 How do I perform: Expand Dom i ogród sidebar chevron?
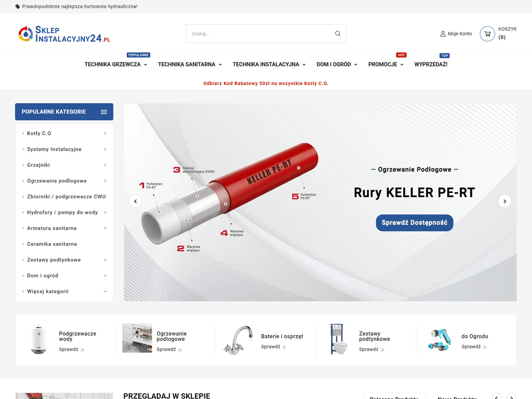[x=105, y=276]
